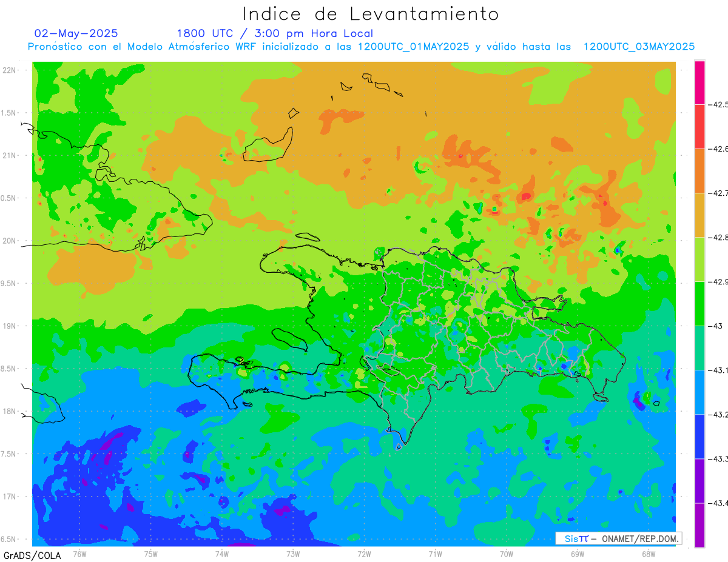Image resolution: width=728 pixels, height=562 pixels.
Task: Click the '18N' latitude label
Action: (x=10, y=411)
